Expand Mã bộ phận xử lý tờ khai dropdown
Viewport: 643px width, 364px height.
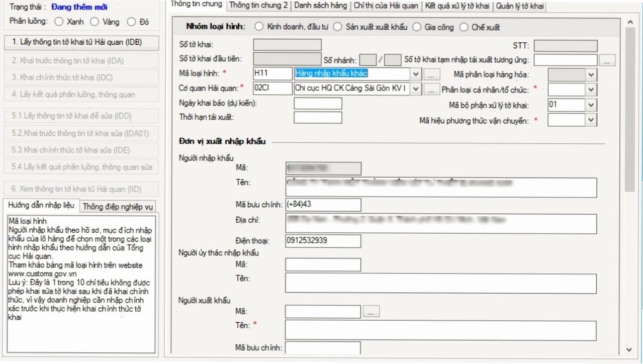click(x=591, y=105)
